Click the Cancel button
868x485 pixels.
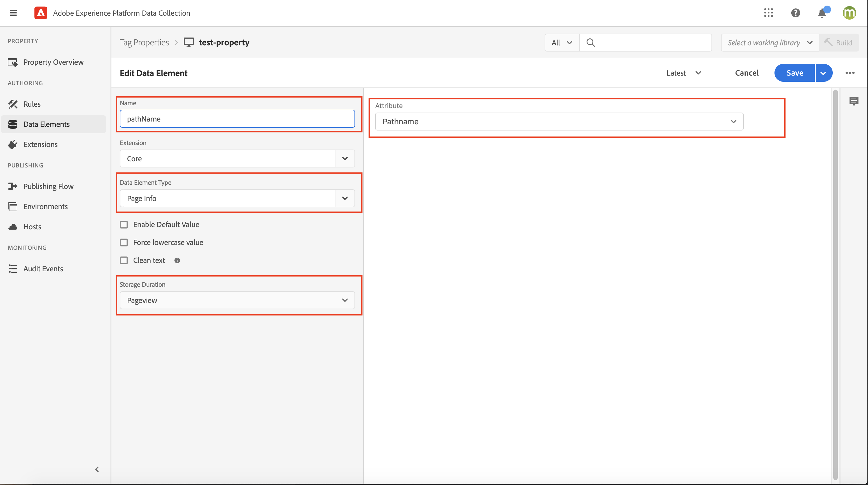tap(746, 72)
